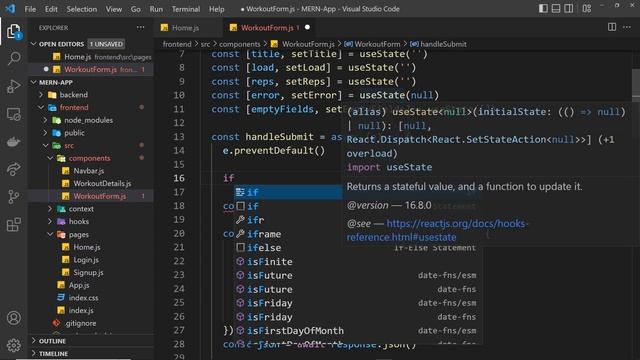
Task: Open the Run menu
Action: [156, 9]
